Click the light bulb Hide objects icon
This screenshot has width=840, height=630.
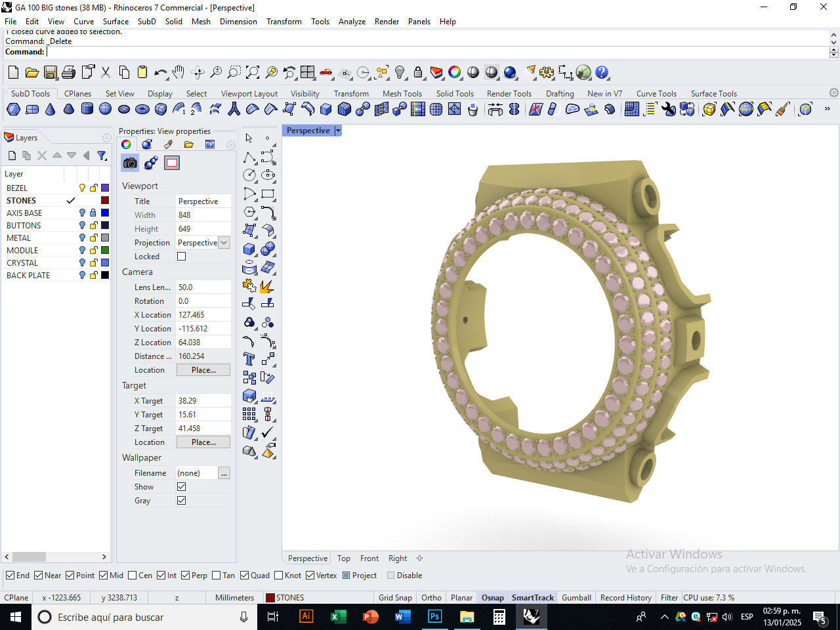point(400,72)
